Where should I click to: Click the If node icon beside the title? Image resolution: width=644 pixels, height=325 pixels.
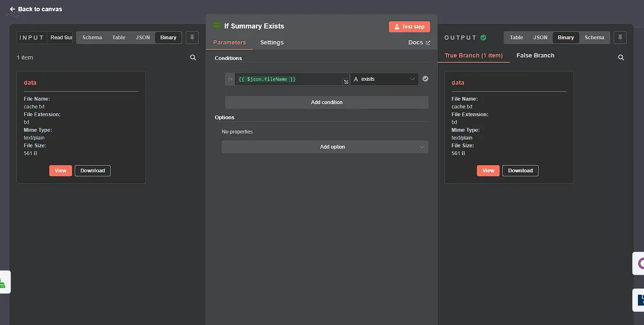click(x=216, y=26)
